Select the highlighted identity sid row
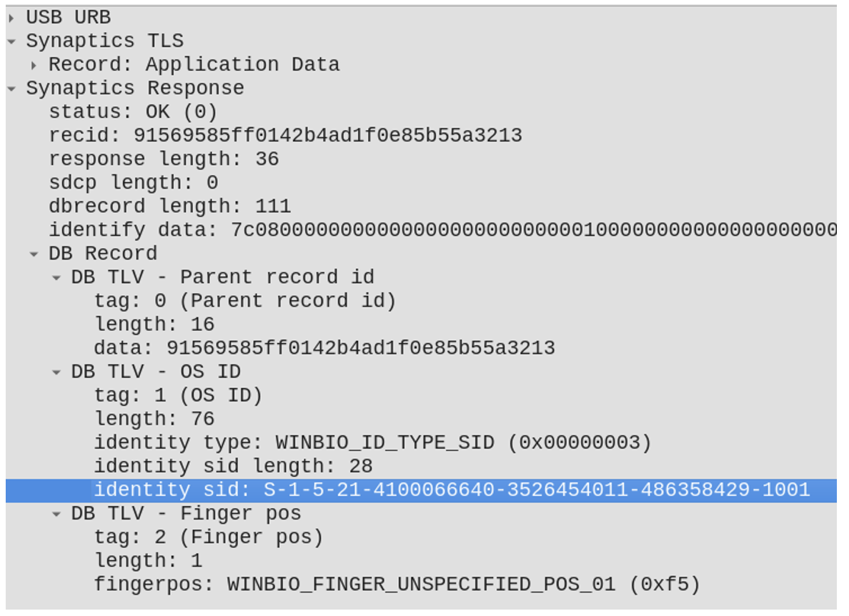The height and width of the screenshot is (616, 849). click(452, 490)
